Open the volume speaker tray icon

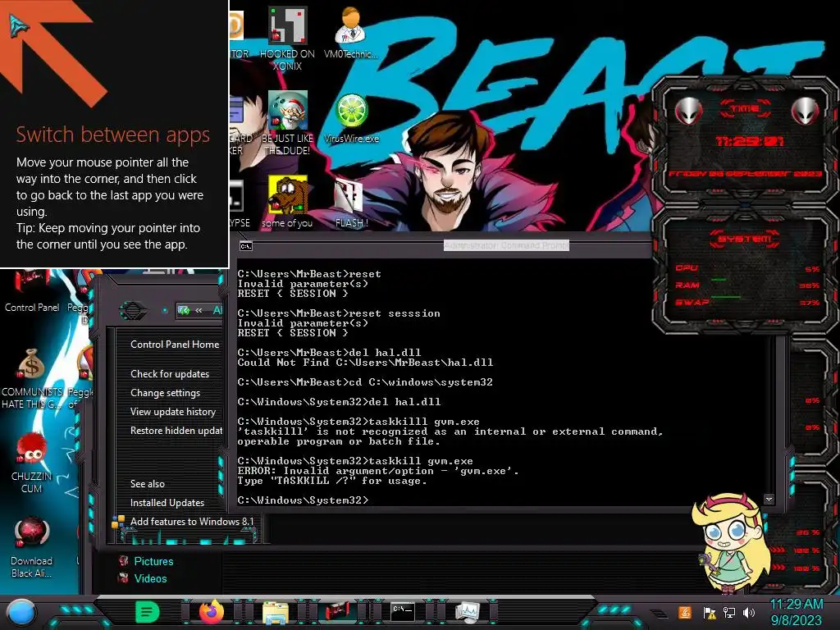[x=749, y=613]
